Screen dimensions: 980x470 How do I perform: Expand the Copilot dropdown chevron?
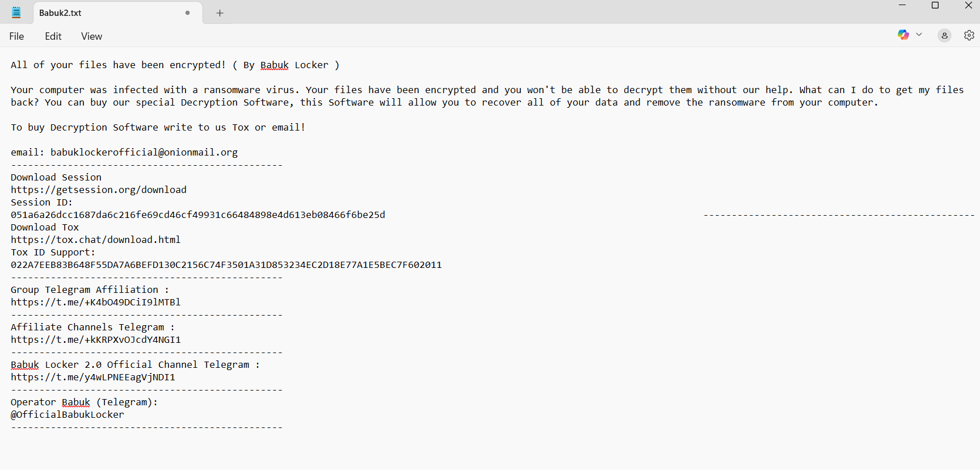tap(919, 35)
